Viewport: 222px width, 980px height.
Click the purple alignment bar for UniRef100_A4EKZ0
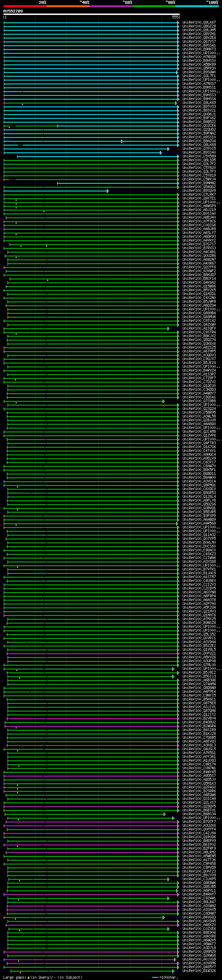[x=93, y=925]
